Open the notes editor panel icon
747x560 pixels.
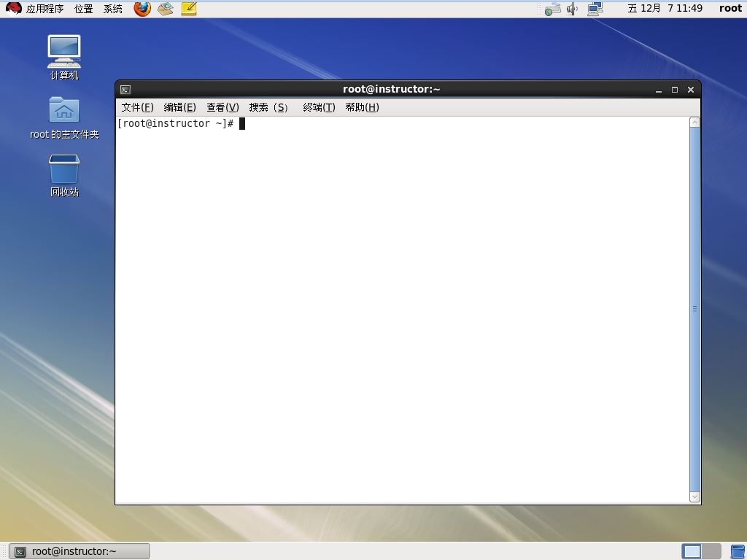(x=189, y=8)
